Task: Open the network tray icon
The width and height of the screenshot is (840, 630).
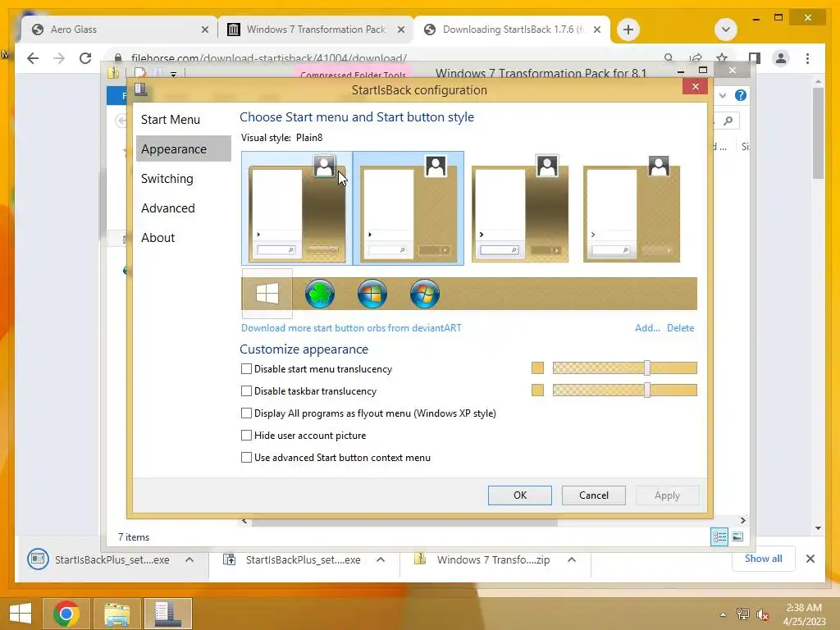Action: [743, 614]
